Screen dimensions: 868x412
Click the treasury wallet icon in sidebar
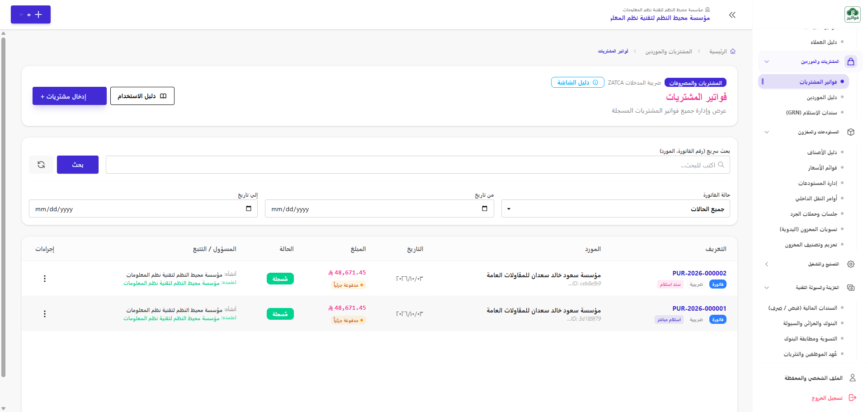[851, 288]
